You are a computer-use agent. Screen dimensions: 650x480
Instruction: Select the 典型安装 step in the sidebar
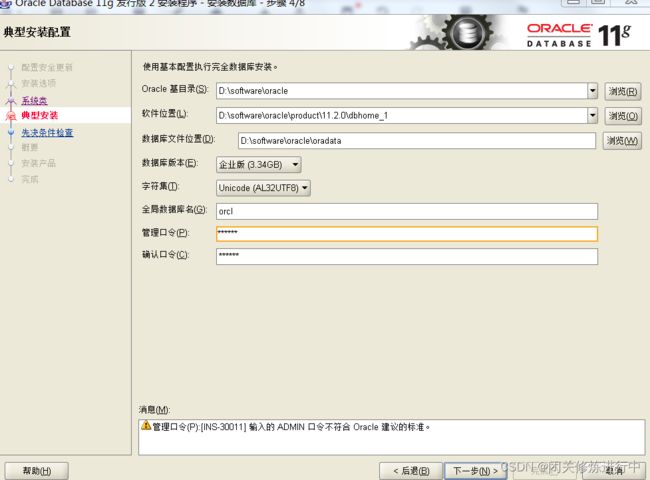coord(40,115)
